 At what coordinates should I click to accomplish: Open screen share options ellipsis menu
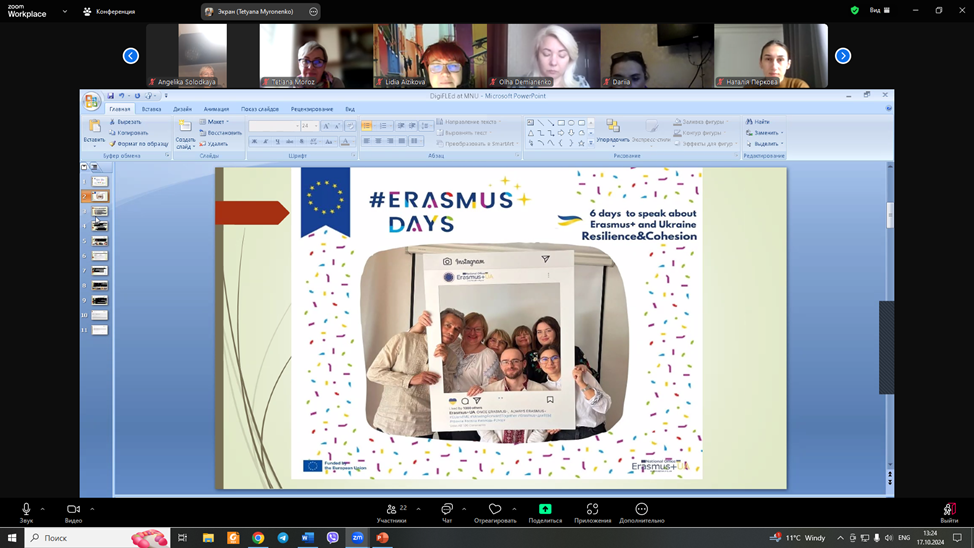[x=313, y=12]
